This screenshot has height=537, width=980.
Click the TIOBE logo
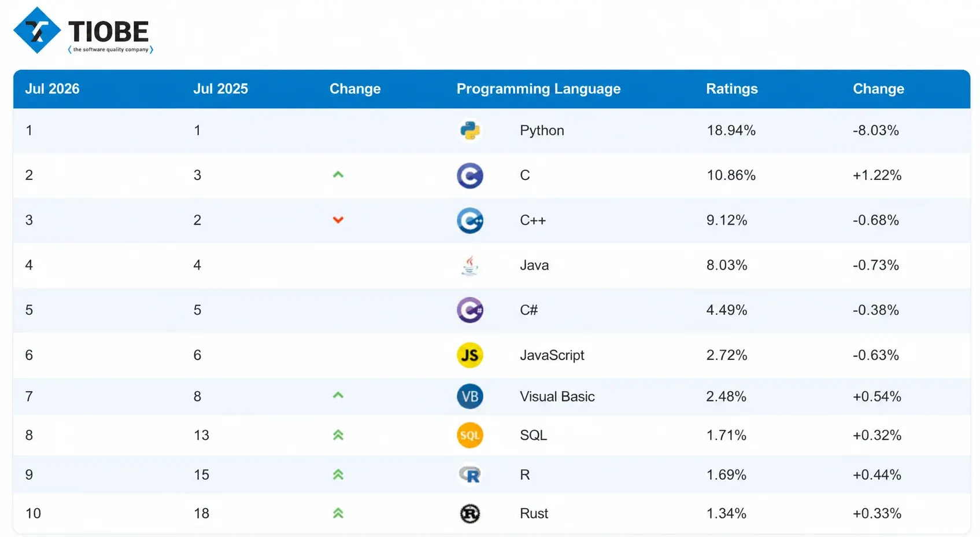click(83, 31)
